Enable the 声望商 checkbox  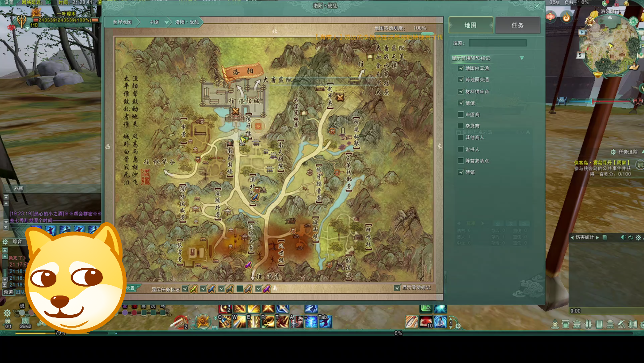click(461, 114)
